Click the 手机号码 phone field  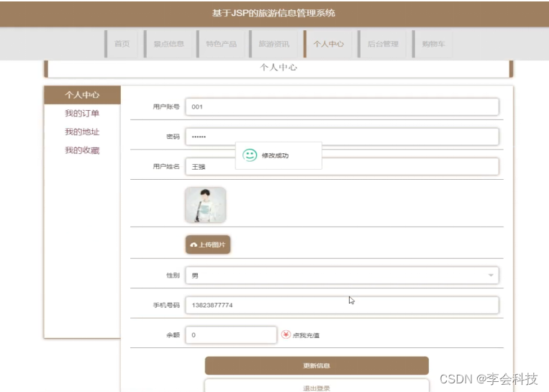(x=342, y=305)
